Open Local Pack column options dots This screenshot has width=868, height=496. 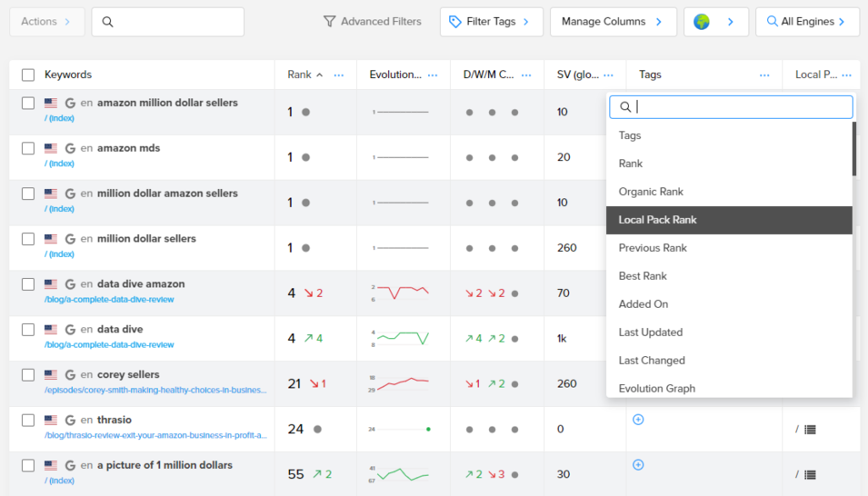847,75
